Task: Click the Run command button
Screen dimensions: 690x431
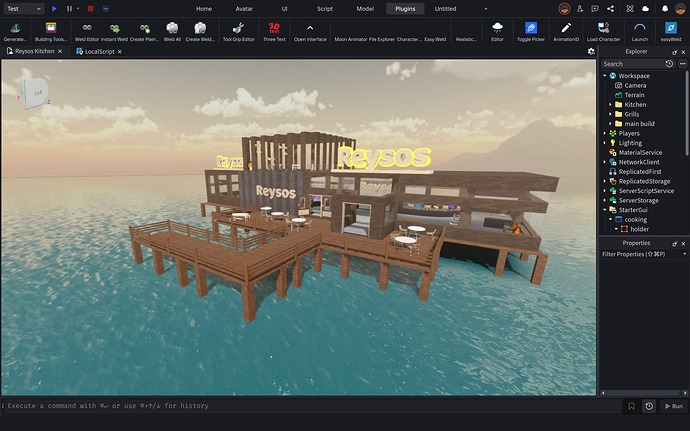Action: tap(674, 406)
